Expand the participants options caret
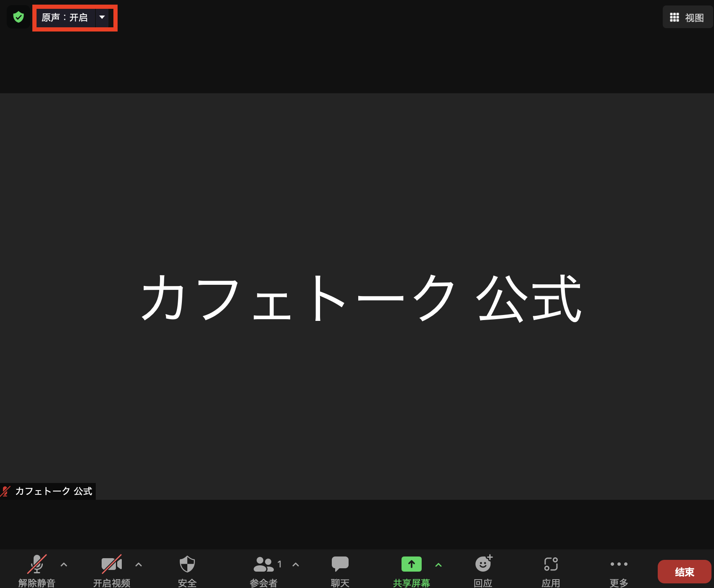Viewport: 714px width, 588px height. point(296,564)
